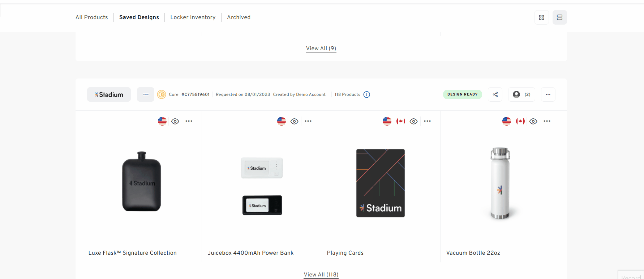Image resolution: width=644 pixels, height=279 pixels.
Task: Click View All (118) link
Action: click(x=321, y=275)
